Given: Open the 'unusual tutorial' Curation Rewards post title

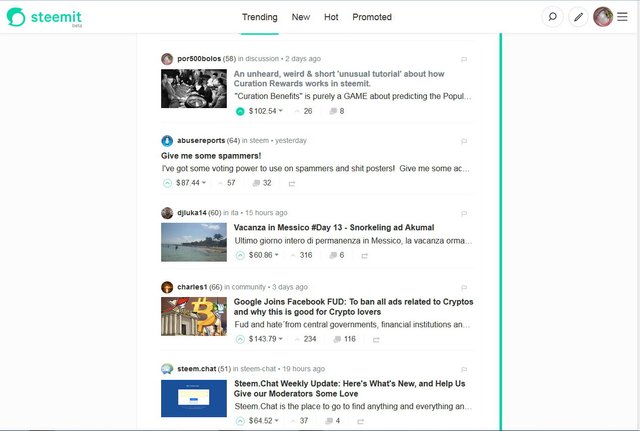Looking at the screenshot, I should pos(339,79).
